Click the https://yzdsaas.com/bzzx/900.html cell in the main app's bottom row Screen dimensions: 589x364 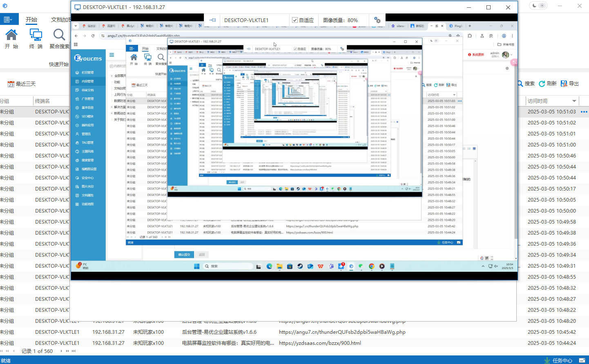(x=320, y=343)
